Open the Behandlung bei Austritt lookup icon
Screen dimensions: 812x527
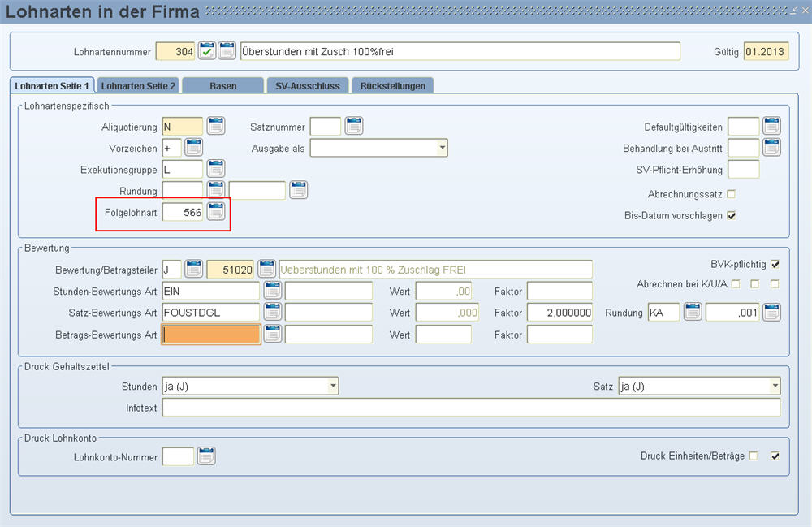pyautogui.click(x=771, y=148)
